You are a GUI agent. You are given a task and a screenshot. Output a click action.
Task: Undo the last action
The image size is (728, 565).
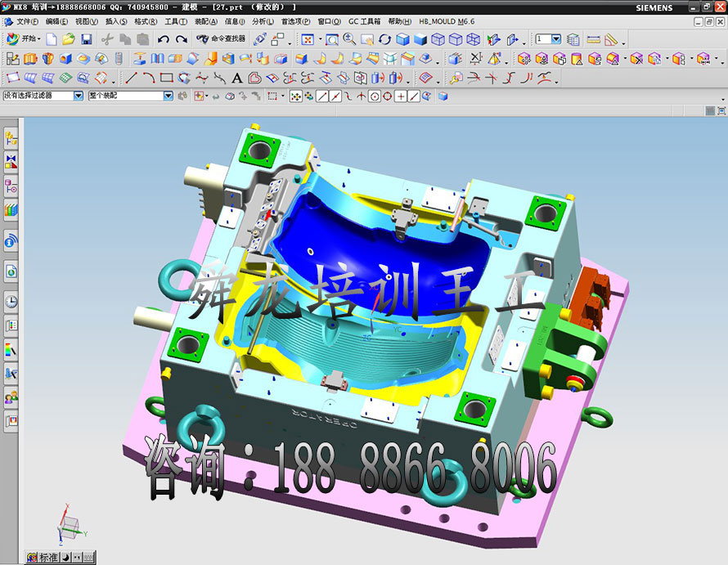(x=164, y=39)
